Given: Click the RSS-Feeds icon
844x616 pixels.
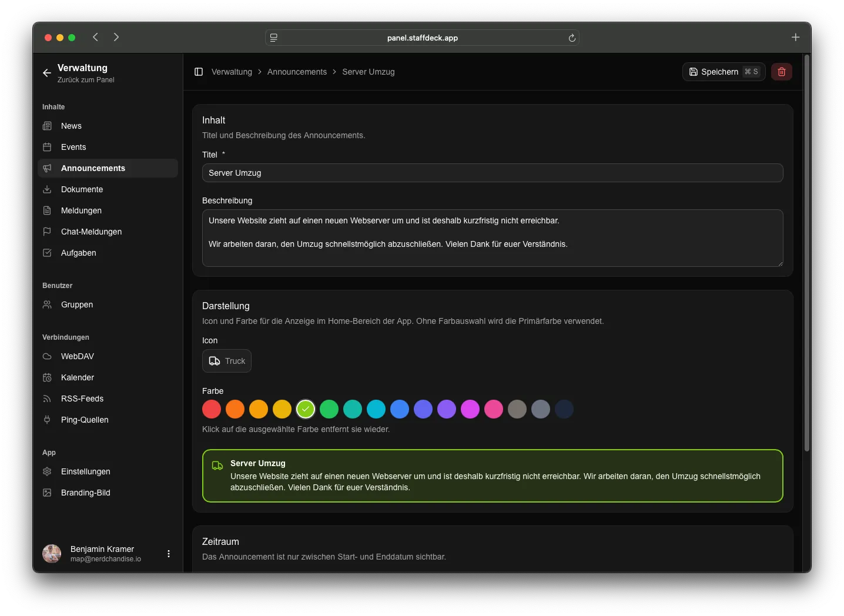Looking at the screenshot, I should click(47, 399).
